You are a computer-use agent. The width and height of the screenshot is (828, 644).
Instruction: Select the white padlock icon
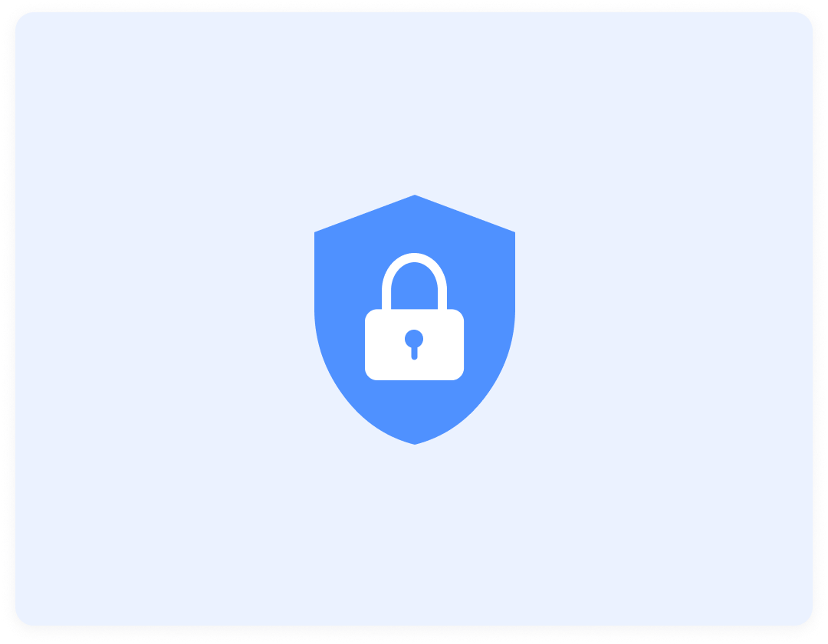[415, 317]
